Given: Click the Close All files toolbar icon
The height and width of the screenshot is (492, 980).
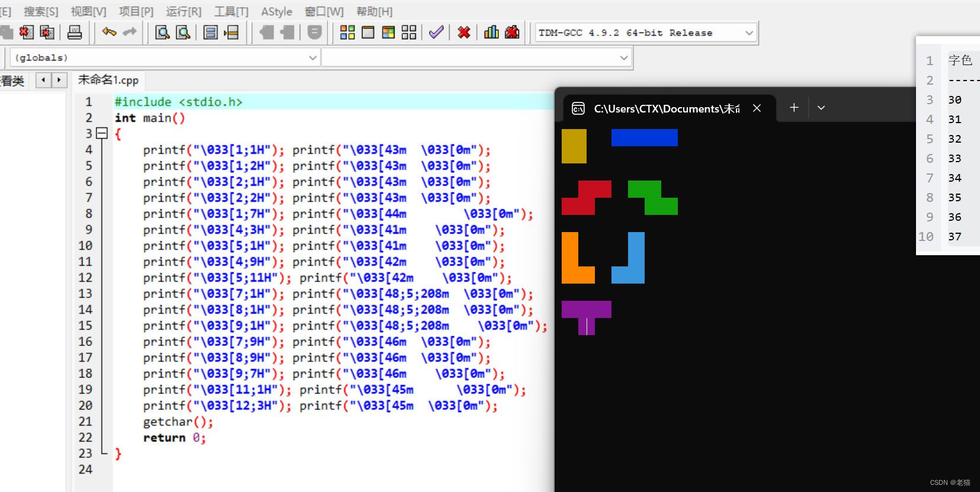Looking at the screenshot, I should coord(47,33).
